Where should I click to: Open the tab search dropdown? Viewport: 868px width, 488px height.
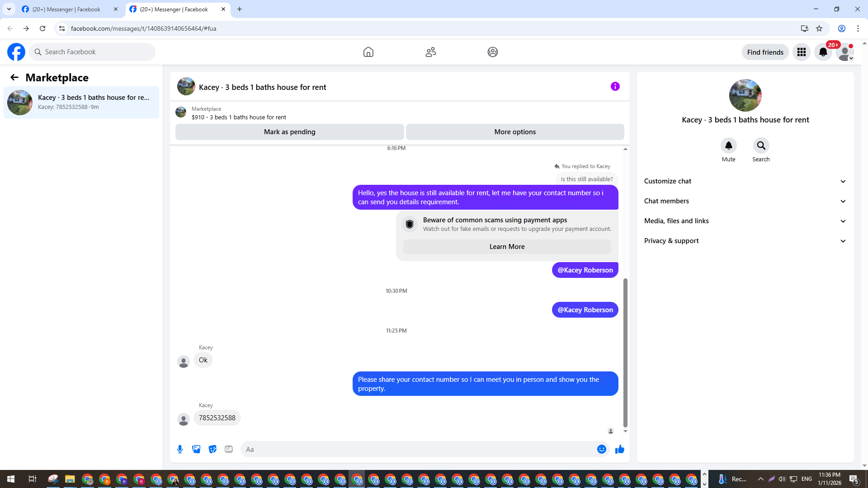coord(9,9)
